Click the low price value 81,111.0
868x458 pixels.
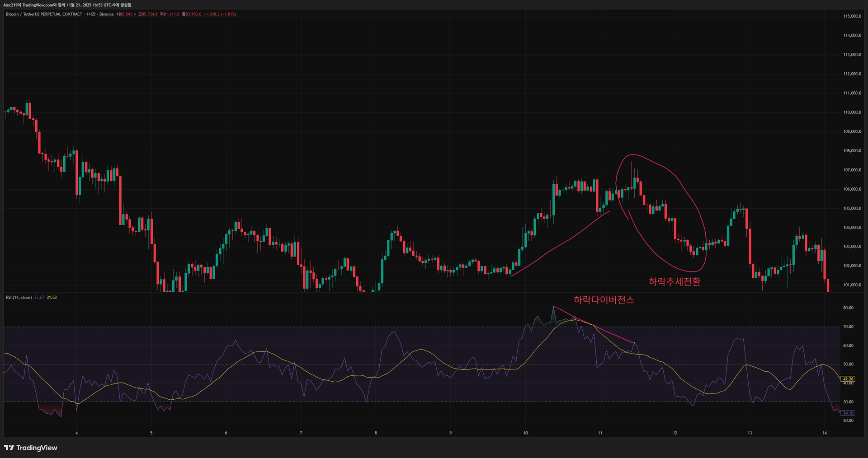tap(171, 14)
